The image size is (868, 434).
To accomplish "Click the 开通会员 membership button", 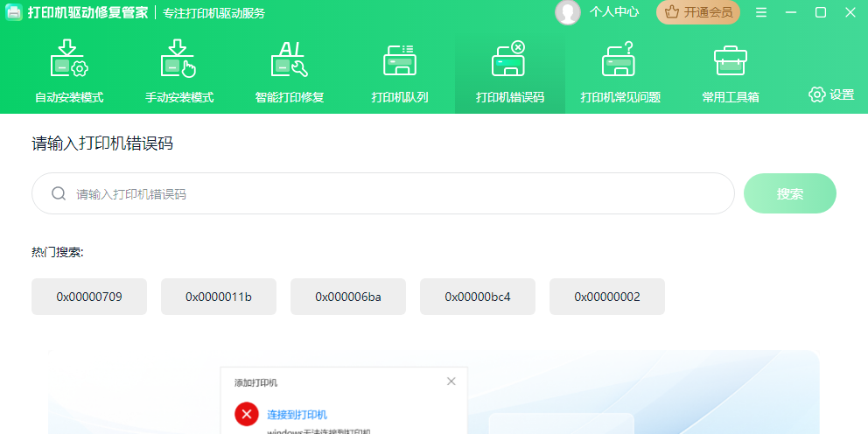I will (698, 12).
